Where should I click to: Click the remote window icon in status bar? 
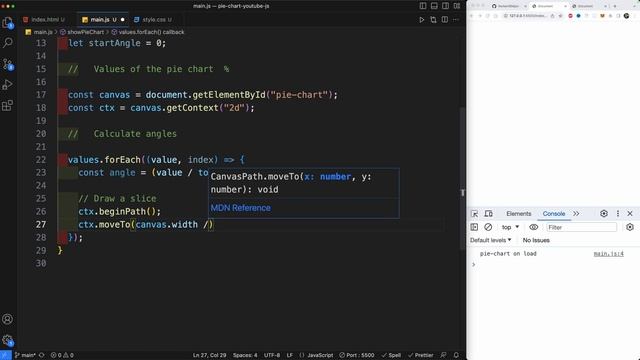[x=6, y=355]
